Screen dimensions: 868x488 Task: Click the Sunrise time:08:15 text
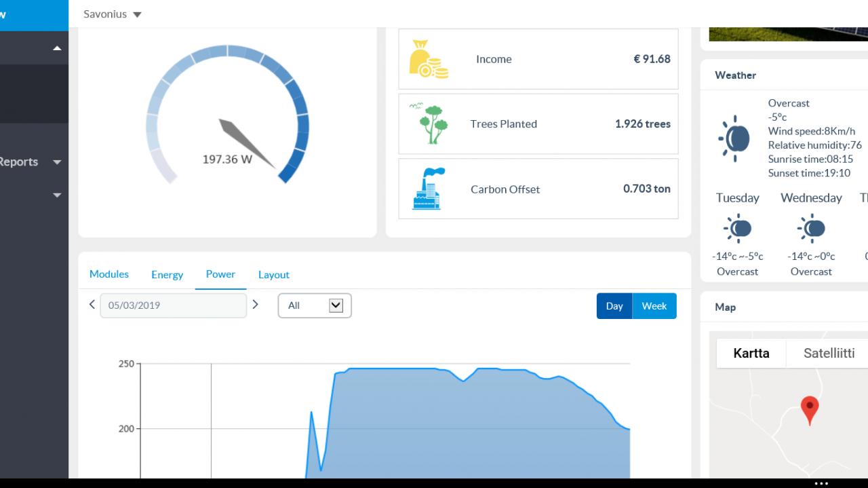tap(810, 159)
